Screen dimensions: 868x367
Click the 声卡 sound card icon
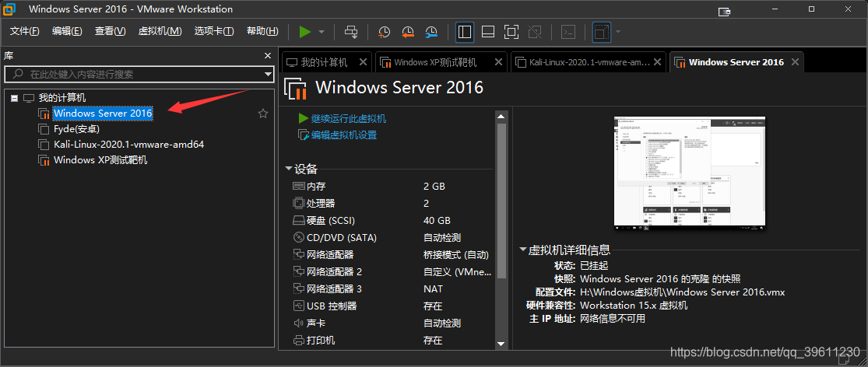[x=298, y=323]
